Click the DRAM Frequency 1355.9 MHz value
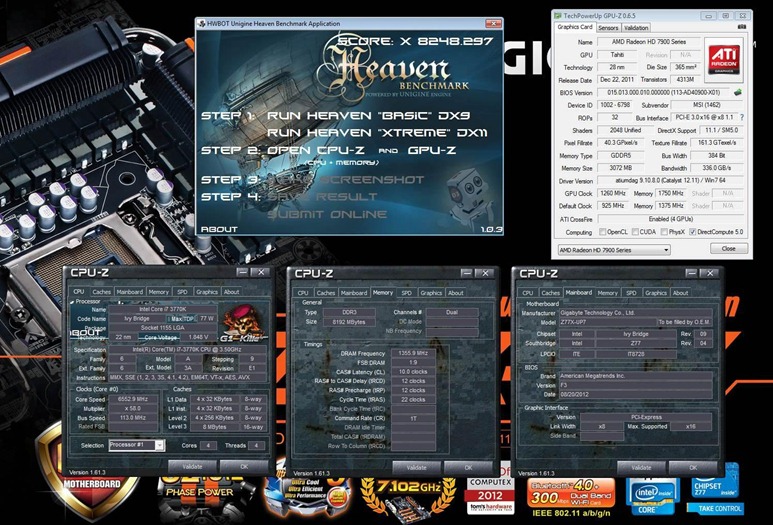 point(413,353)
